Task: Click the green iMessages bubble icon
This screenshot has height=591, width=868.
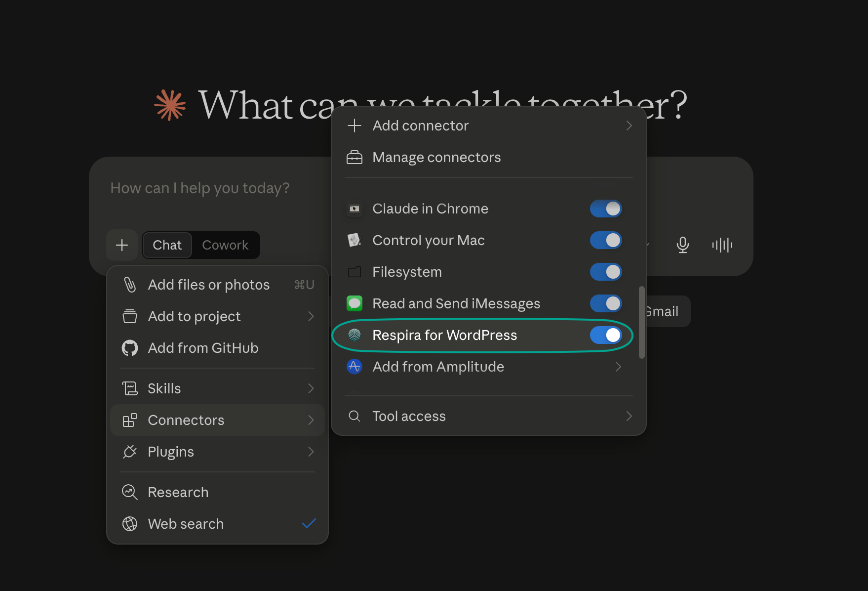Action: pyautogui.click(x=355, y=303)
